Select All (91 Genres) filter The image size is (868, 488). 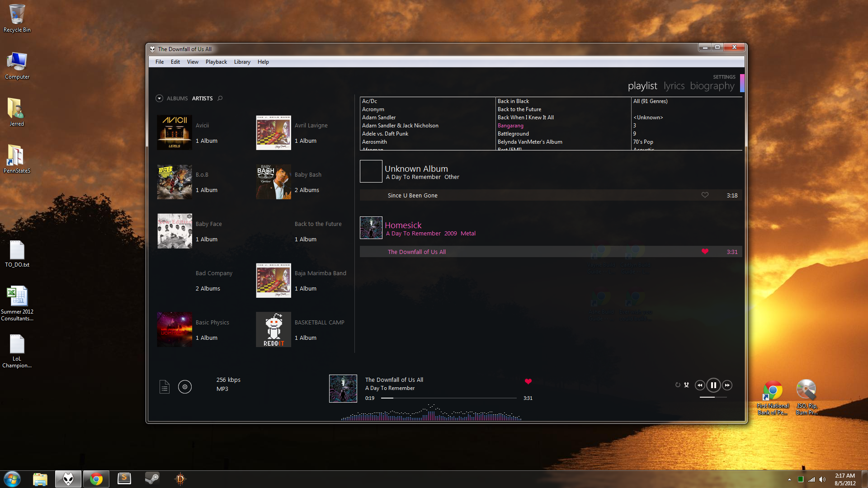(x=651, y=101)
